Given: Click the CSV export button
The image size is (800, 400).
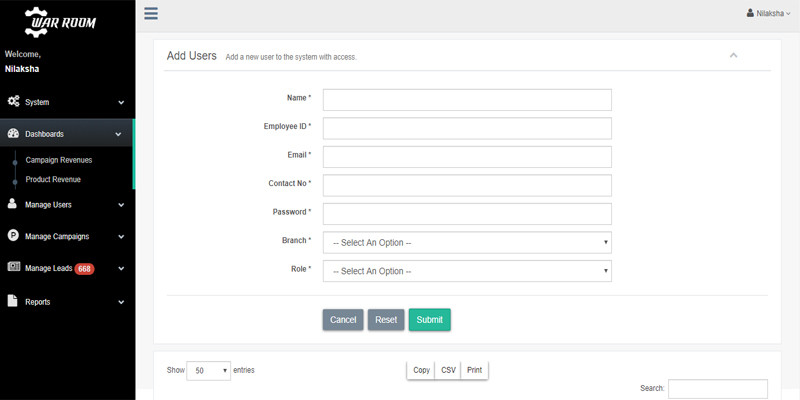Looking at the screenshot, I should [448, 370].
